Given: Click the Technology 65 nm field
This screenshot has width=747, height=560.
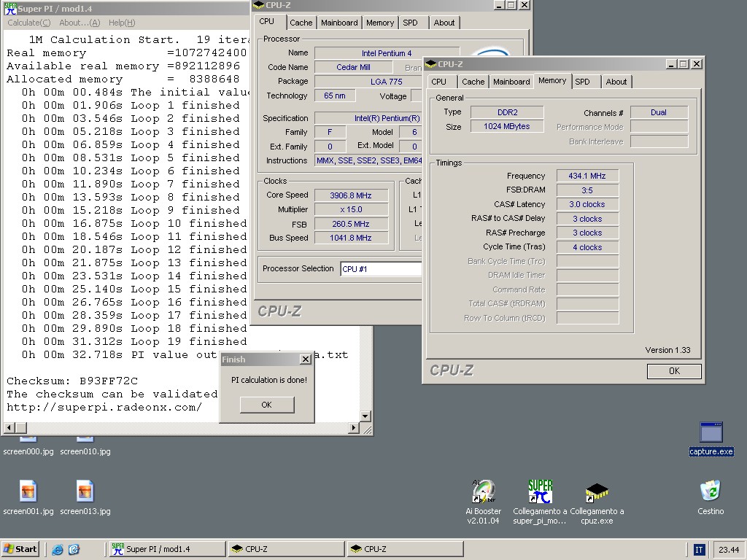Looking at the screenshot, I should [x=336, y=96].
